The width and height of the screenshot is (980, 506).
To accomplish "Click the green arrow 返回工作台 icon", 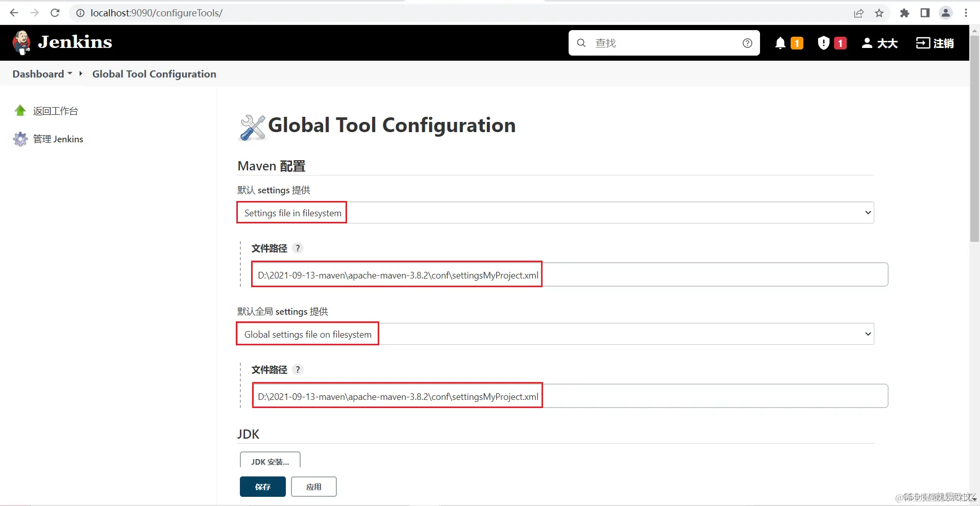I will pos(20,111).
